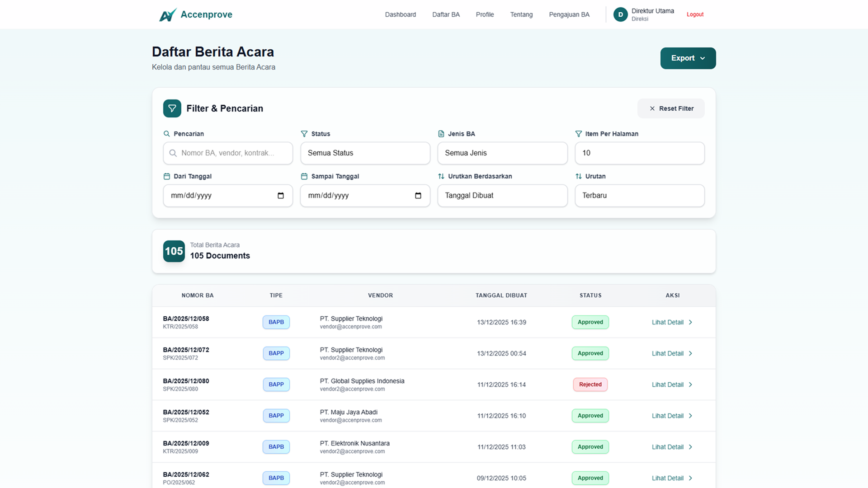Click the magnifier icon in search box

coord(173,153)
